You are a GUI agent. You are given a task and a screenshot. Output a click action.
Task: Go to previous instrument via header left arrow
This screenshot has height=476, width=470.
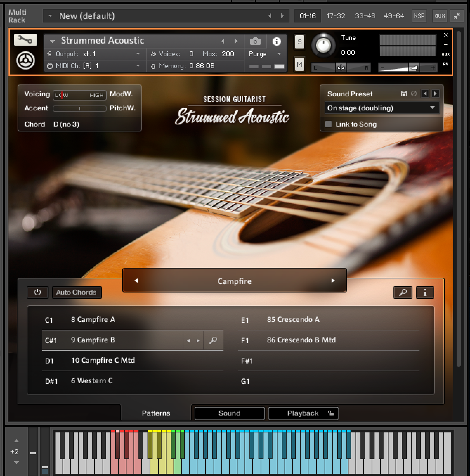[223, 41]
